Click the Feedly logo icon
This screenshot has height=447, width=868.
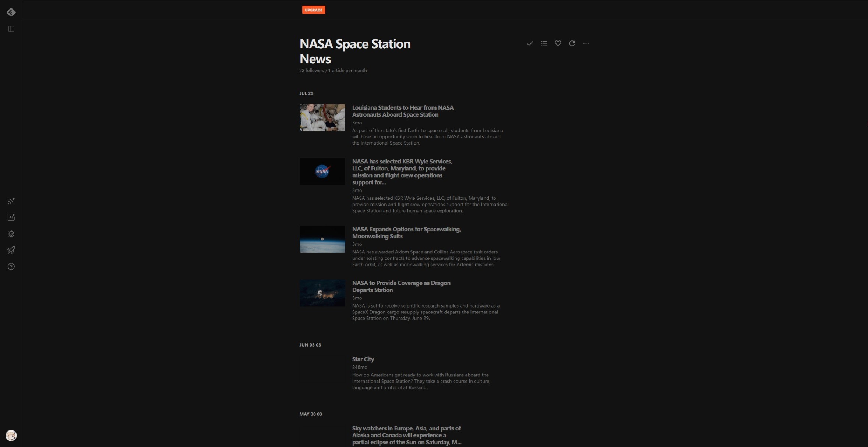pyautogui.click(x=11, y=12)
